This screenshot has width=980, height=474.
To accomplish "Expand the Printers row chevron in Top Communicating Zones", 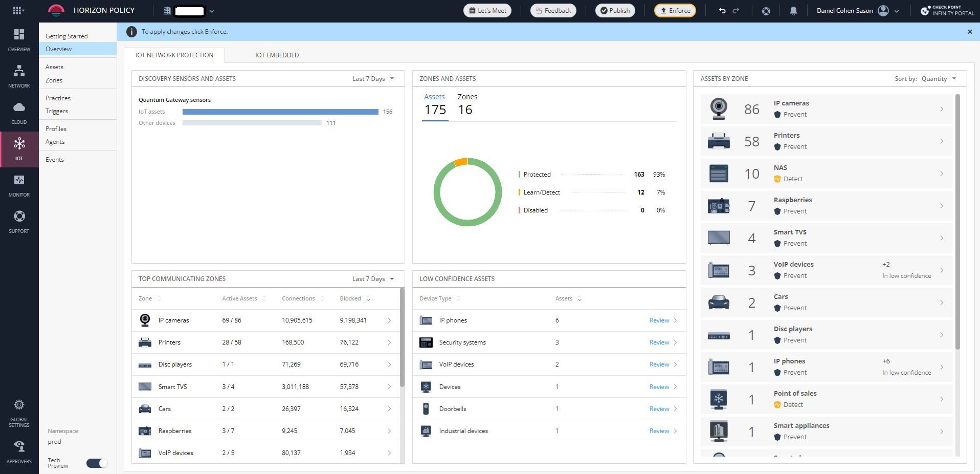I will [x=389, y=342].
